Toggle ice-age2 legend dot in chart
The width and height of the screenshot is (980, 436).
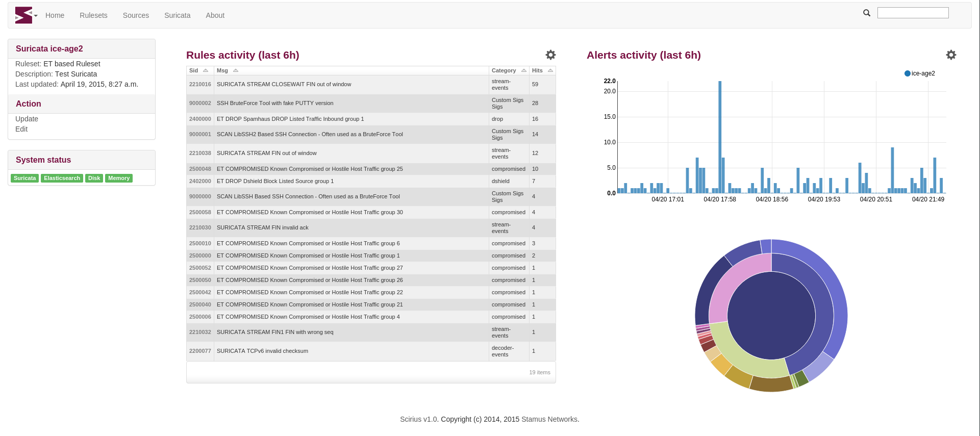click(908, 73)
